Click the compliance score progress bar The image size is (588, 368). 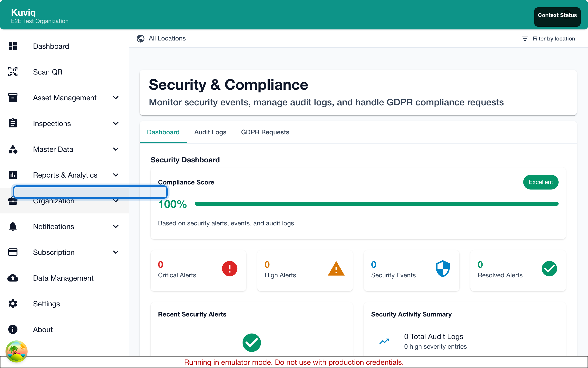click(376, 204)
